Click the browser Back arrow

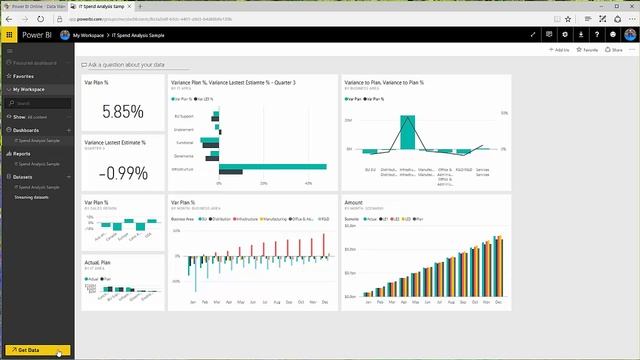tap(9, 19)
